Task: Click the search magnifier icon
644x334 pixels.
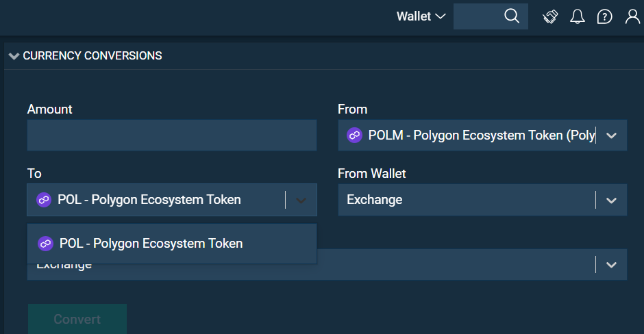Action: coord(512,16)
